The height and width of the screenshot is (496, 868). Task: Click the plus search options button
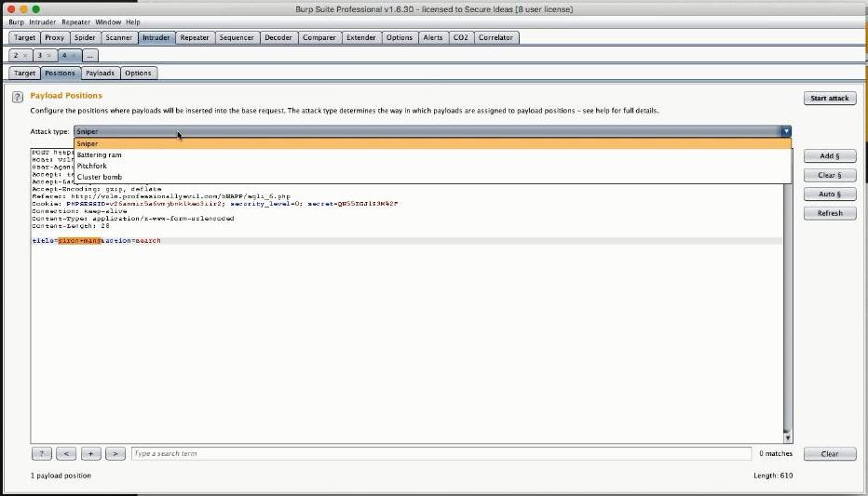(90, 453)
